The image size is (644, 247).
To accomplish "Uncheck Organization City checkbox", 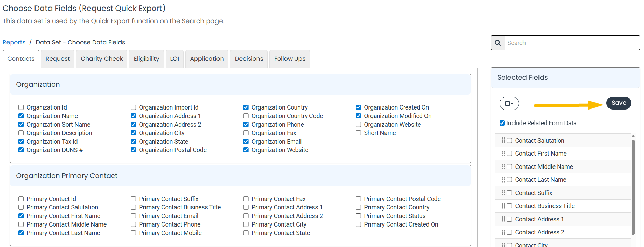I will tap(134, 133).
